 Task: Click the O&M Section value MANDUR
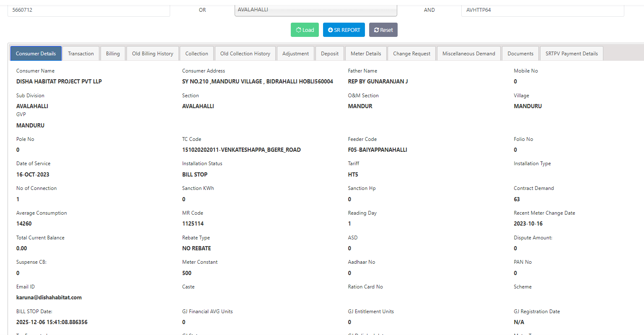(360, 106)
